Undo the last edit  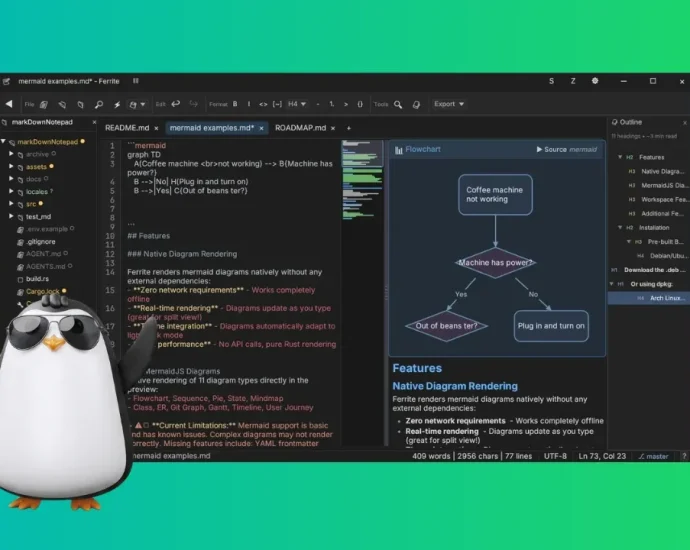[x=176, y=104]
